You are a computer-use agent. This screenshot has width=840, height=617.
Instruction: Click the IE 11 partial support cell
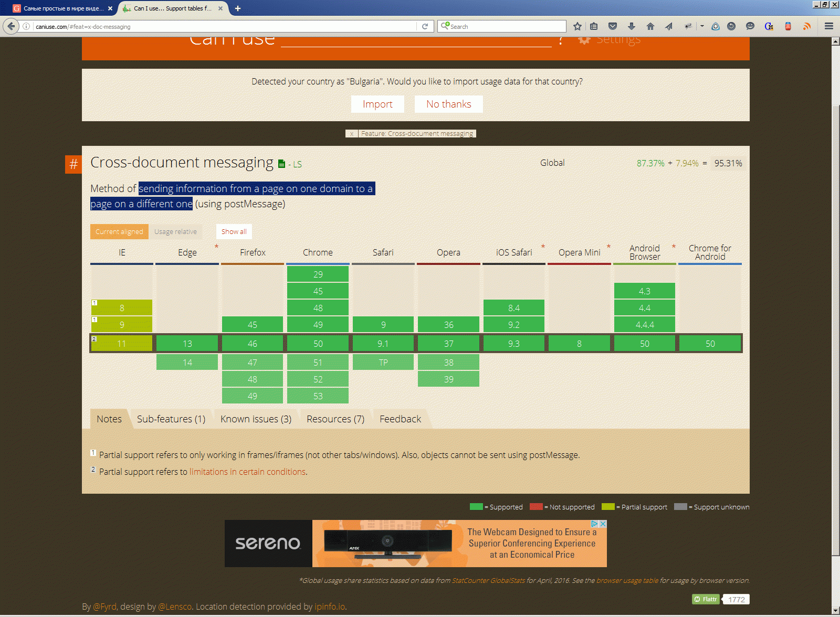[x=122, y=344]
